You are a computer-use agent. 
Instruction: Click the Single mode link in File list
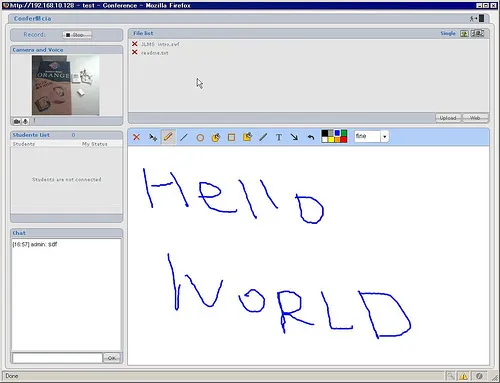point(448,33)
